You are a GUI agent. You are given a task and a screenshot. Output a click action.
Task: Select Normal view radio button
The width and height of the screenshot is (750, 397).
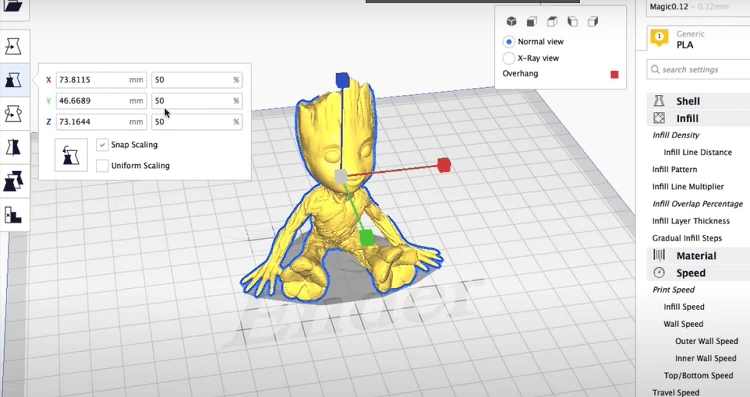tap(509, 42)
